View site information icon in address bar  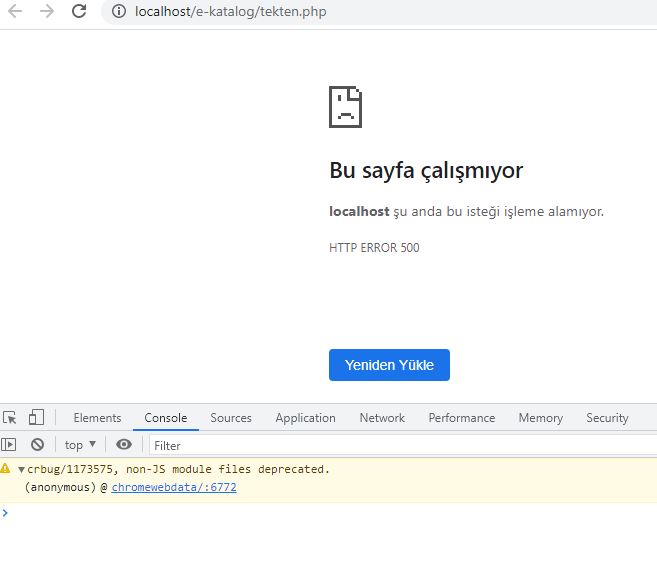(x=119, y=11)
